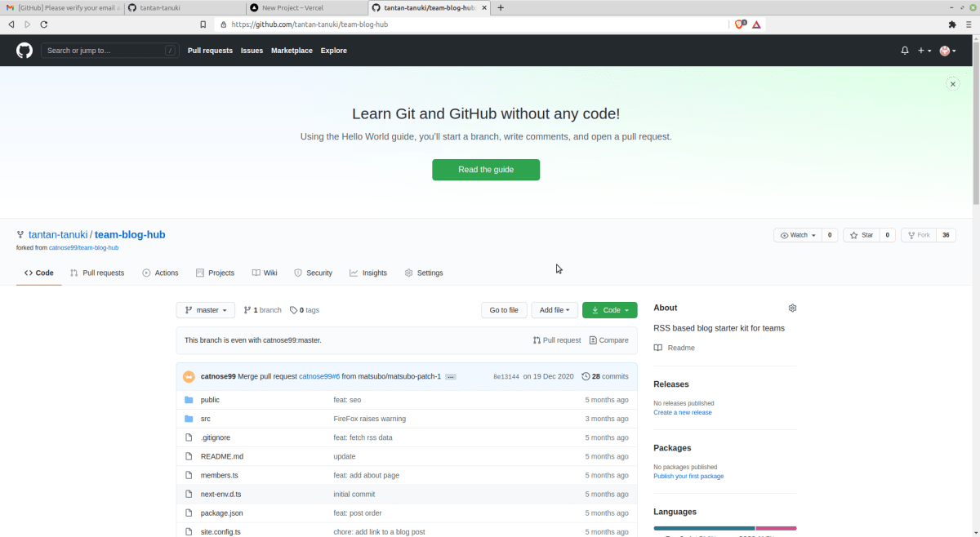Screen dimensions: 980x537
Task: Open the tantan-tanuki owner link
Action: coord(58,234)
